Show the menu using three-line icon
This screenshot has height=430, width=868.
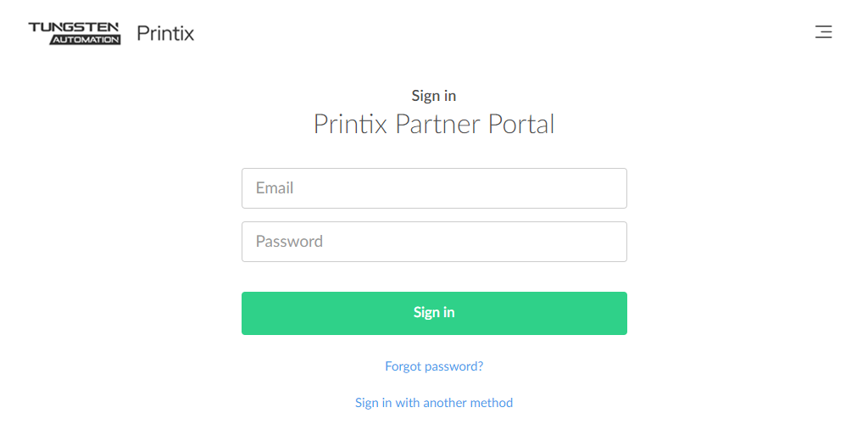coord(823,33)
